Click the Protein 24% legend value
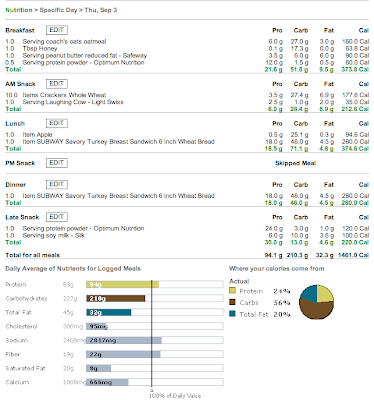This screenshot has height=400, width=374. click(x=282, y=291)
